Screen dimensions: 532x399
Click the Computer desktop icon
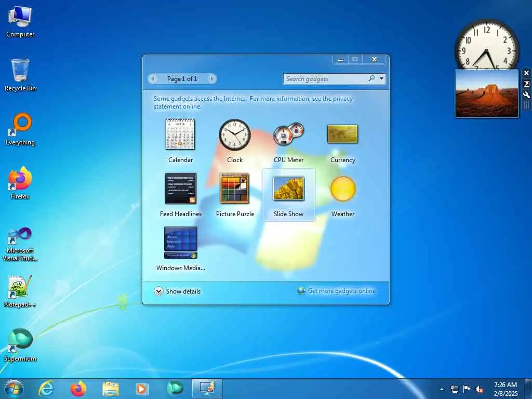pos(20,22)
